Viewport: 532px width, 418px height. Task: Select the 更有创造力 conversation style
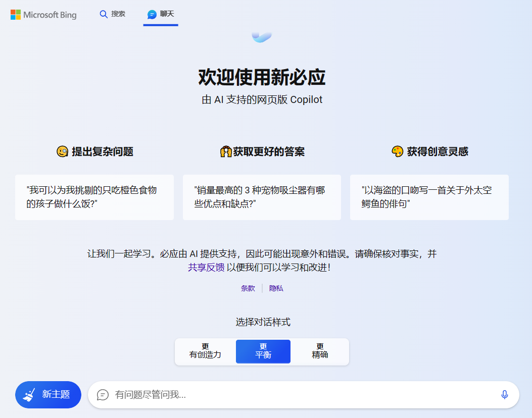[205, 351]
